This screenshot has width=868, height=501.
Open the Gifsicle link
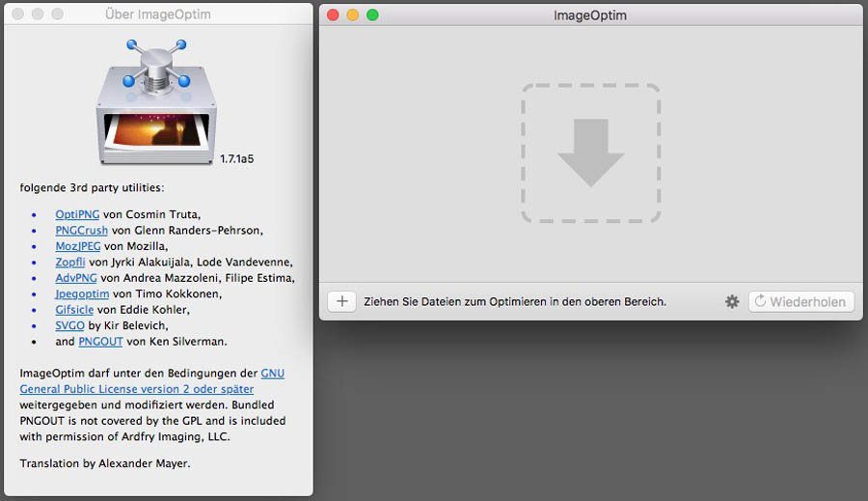74,310
